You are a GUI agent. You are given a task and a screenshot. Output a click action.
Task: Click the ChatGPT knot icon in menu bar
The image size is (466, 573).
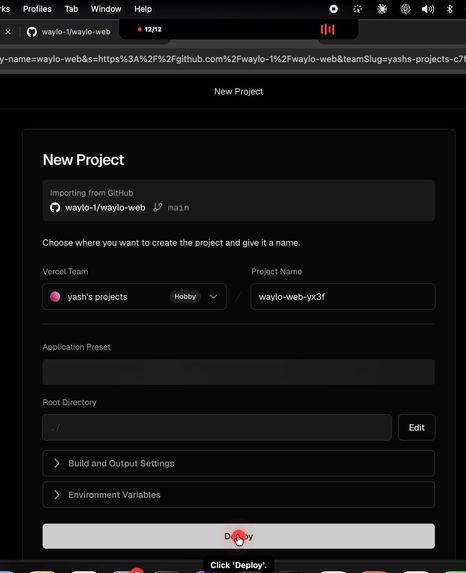405,9
